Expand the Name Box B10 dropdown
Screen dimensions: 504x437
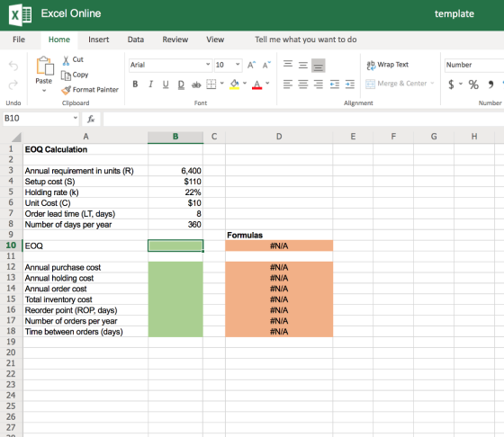click(76, 118)
